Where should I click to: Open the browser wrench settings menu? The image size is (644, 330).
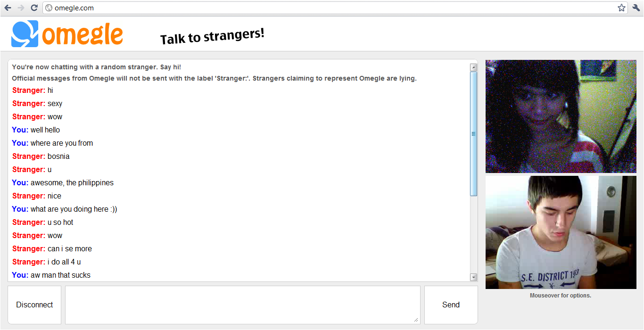[x=636, y=8]
